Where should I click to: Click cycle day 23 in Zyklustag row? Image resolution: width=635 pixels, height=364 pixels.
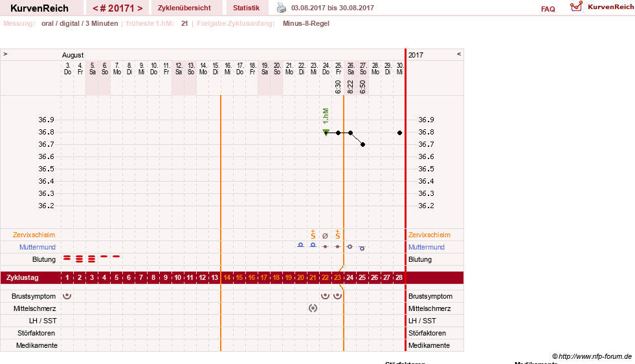pos(337,277)
